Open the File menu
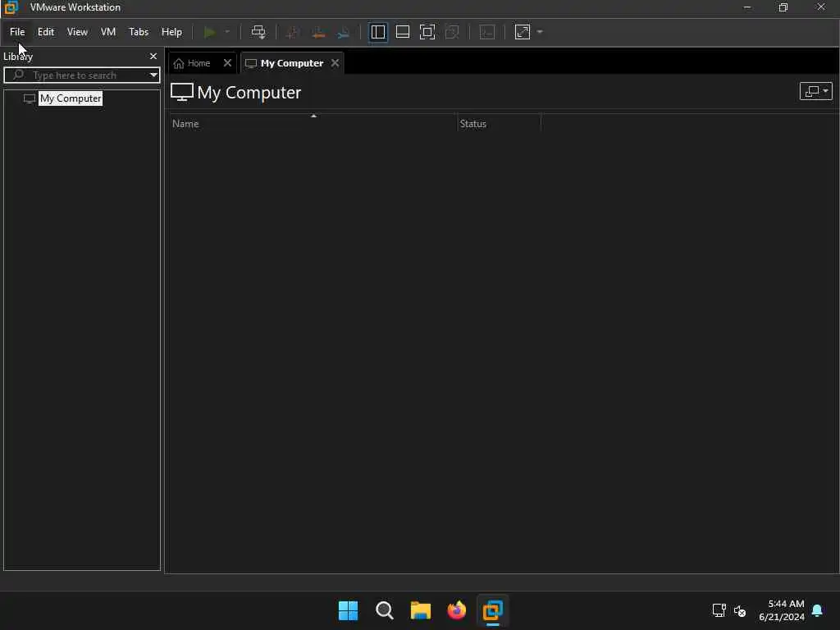Image resolution: width=840 pixels, height=630 pixels. (17, 32)
